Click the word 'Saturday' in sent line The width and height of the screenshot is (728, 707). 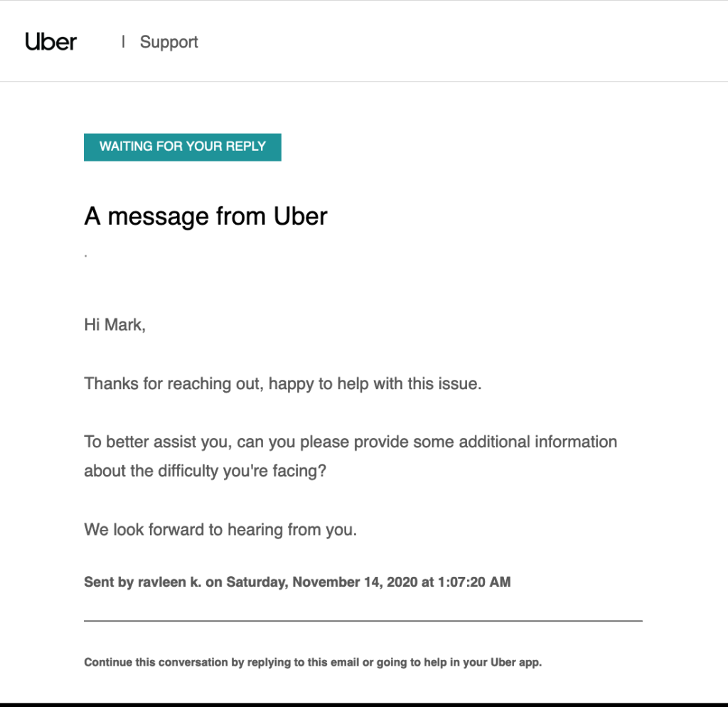(x=255, y=582)
